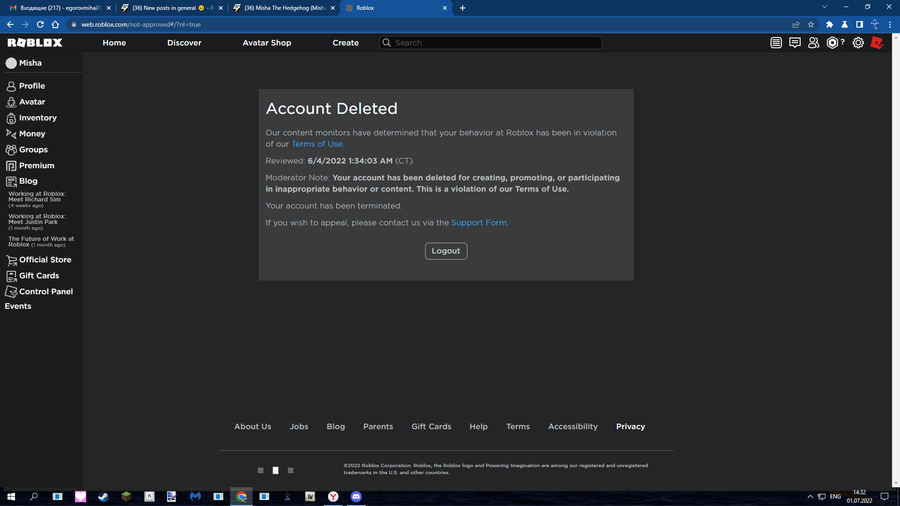The width and height of the screenshot is (900, 506).
Task: Open Steam from the taskbar
Action: pyautogui.click(x=103, y=496)
